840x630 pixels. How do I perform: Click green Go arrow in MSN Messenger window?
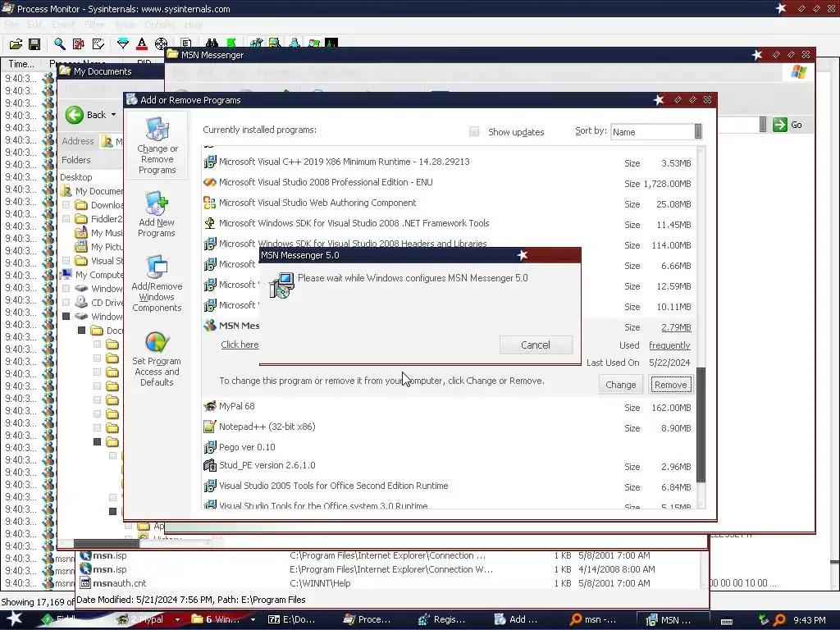tap(780, 125)
